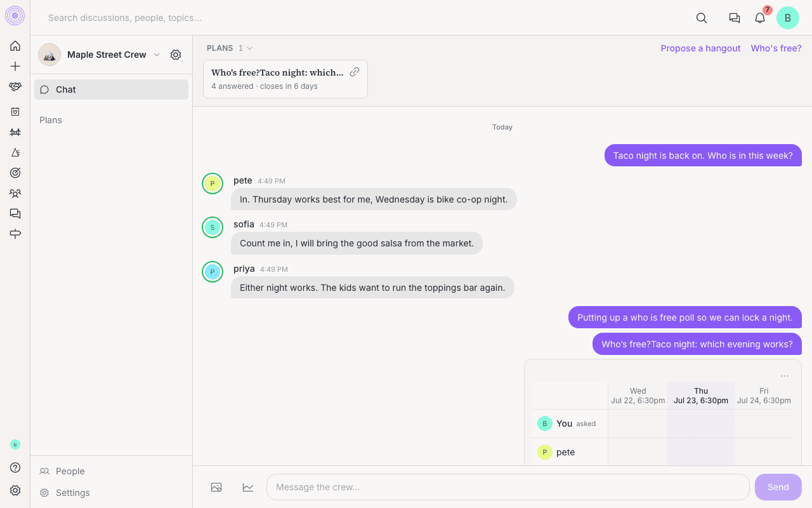812x508 pixels.
Task: Expand the Maple Street Crew dropdown
Action: tap(157, 55)
